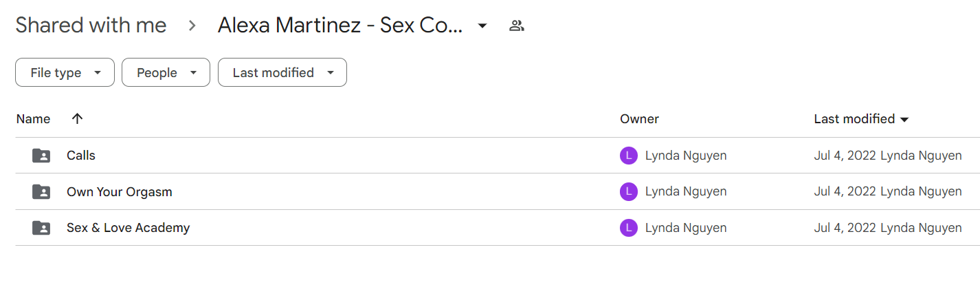This screenshot has height=285, width=980.
Task: Click the Alexa Martinez folder breadcrumb title
Action: 340,25
